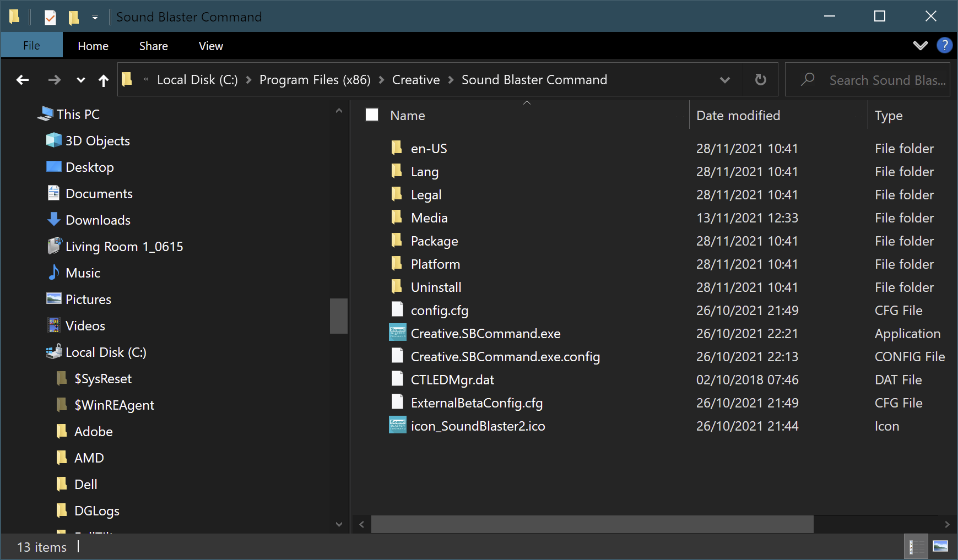Viewport: 958px width, 560px height.
Task: Select CTLEDMgr.dat file name
Action: 452,380
